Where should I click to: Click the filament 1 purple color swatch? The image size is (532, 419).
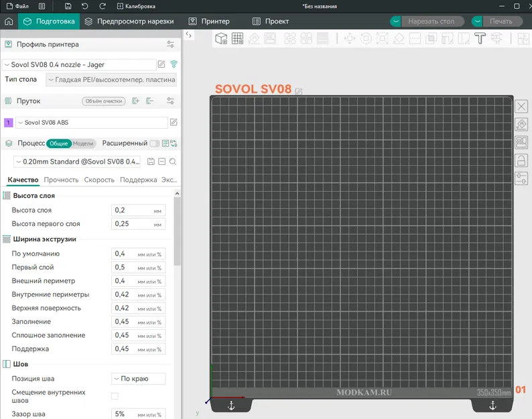pos(9,123)
